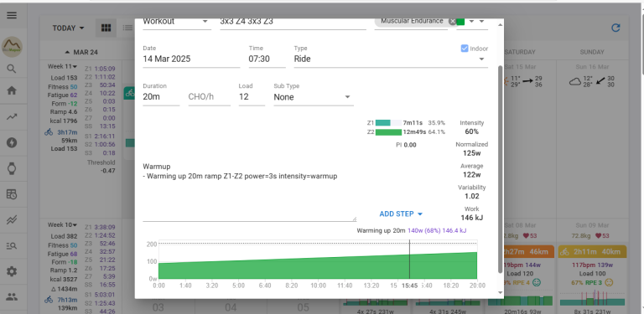Screen dimensions: 644x314
Task: Switch calendar to grid view
Action: [106, 28]
